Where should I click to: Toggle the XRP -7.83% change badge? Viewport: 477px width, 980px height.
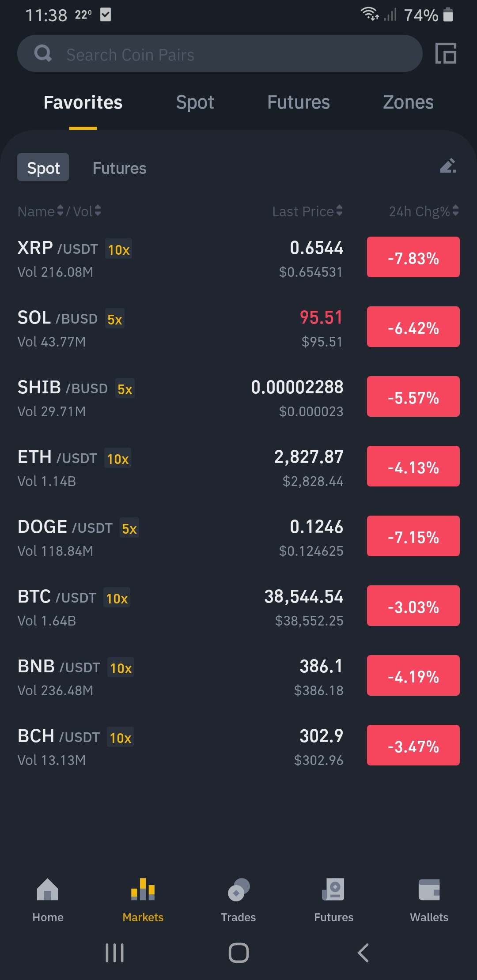click(413, 257)
